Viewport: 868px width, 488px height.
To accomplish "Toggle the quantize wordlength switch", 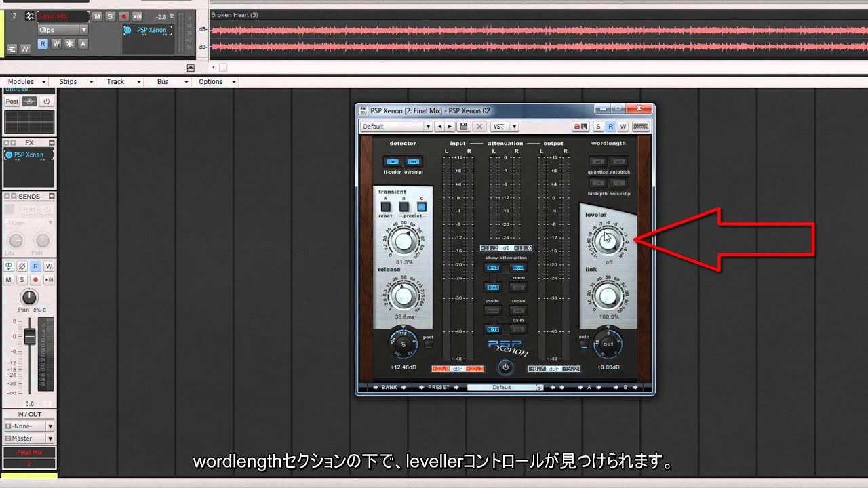I will (597, 161).
